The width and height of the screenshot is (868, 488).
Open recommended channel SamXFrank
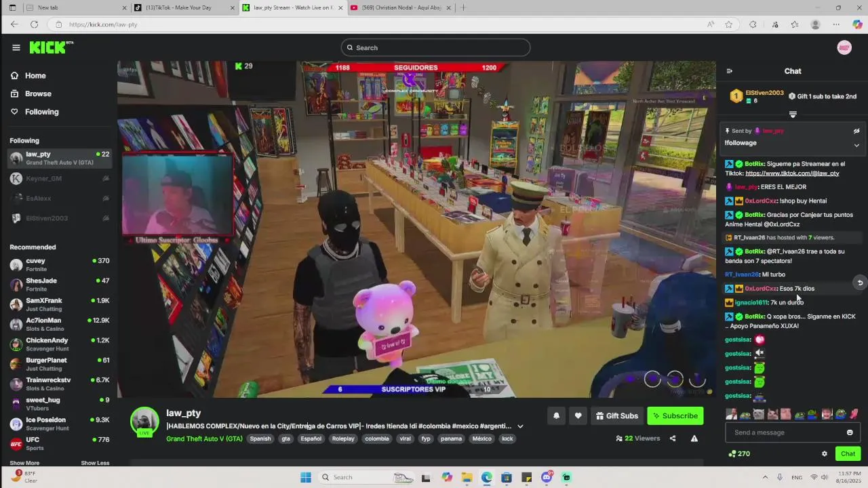point(59,304)
